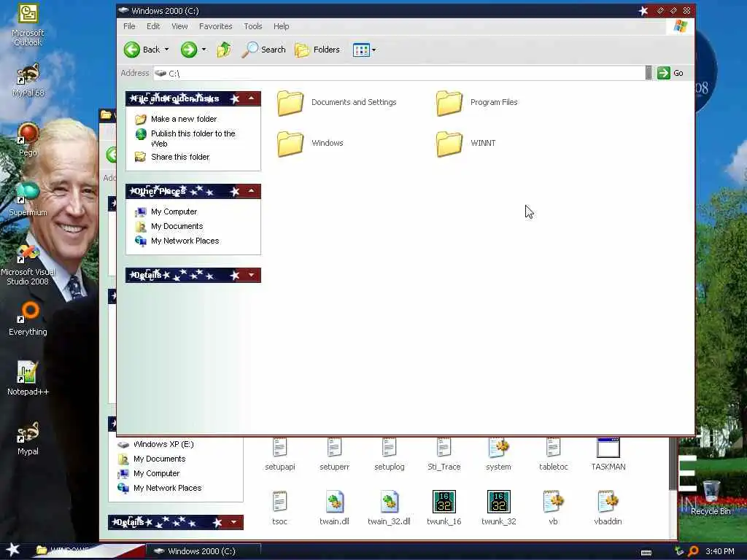Open the Tools menu
Viewport: 747px width, 560px height.
pos(253,26)
